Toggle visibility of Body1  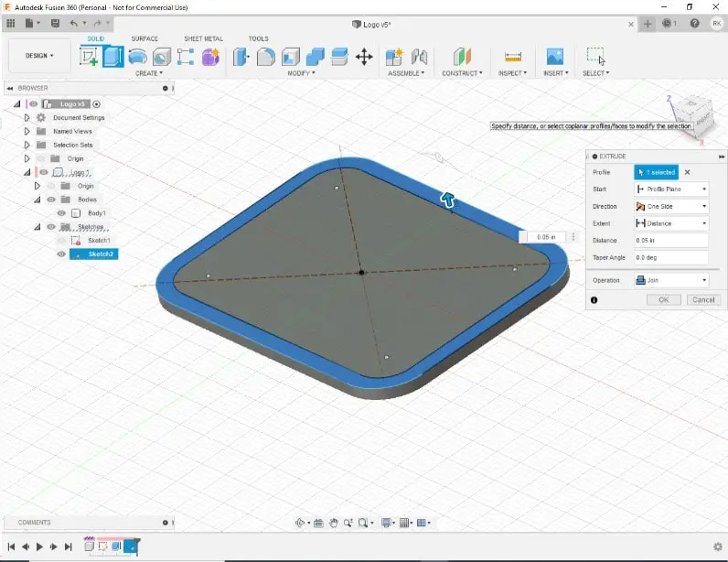[61, 213]
